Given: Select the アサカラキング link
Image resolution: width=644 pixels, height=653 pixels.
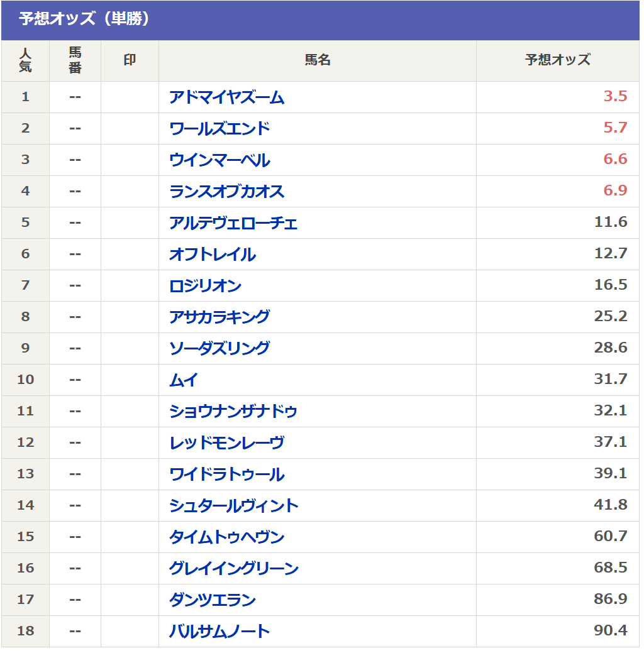Looking at the screenshot, I should click(219, 317).
